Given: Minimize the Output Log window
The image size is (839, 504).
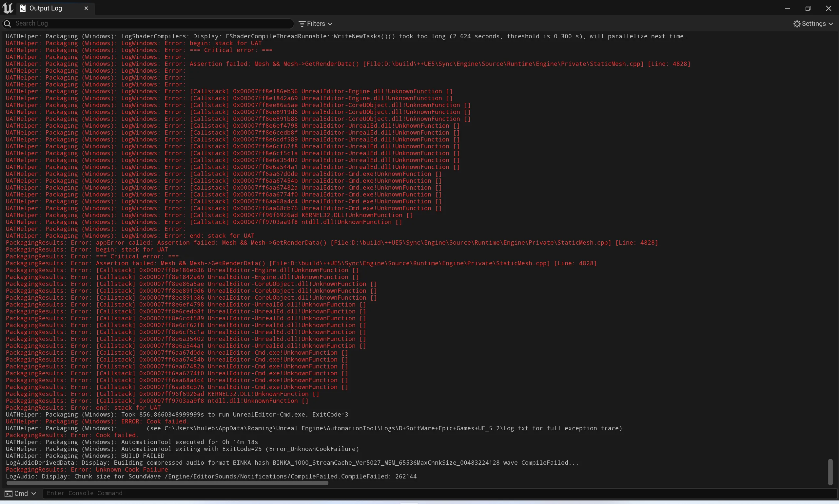Looking at the screenshot, I should [x=787, y=8].
